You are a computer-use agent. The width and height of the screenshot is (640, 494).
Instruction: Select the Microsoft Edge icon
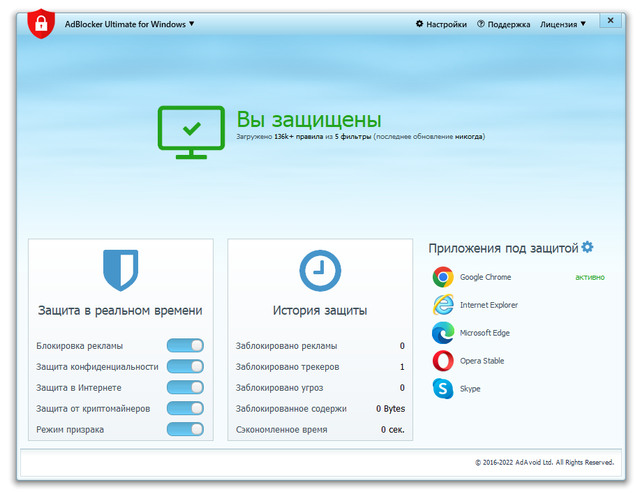(x=443, y=333)
